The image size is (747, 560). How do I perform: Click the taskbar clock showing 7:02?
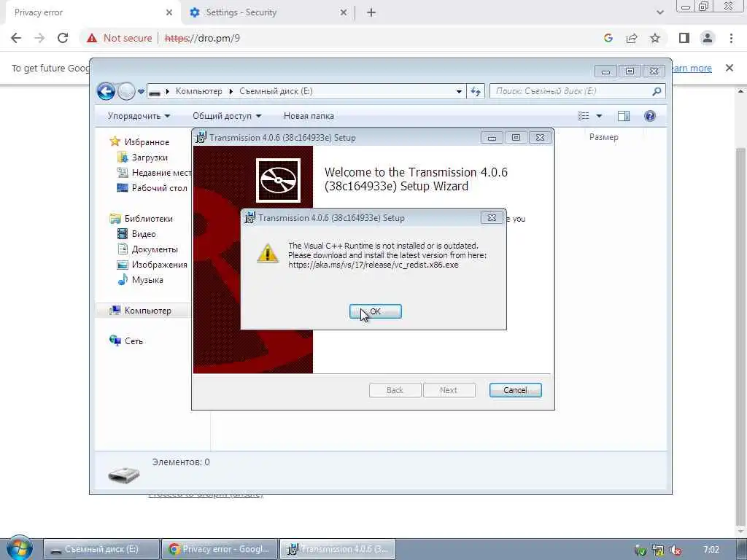pyautogui.click(x=711, y=550)
